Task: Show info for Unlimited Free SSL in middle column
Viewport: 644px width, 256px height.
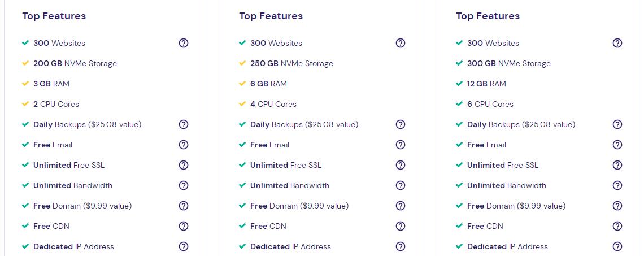Action: coord(401,165)
